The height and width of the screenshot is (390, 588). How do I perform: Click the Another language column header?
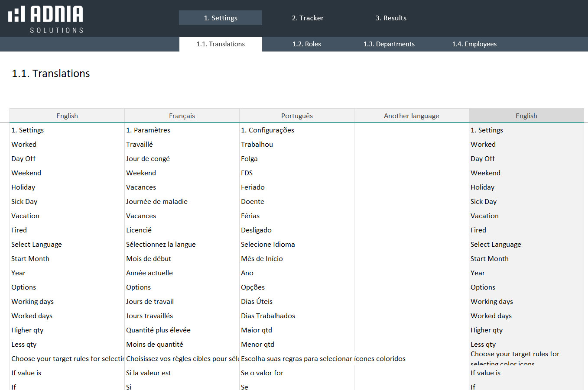point(411,116)
